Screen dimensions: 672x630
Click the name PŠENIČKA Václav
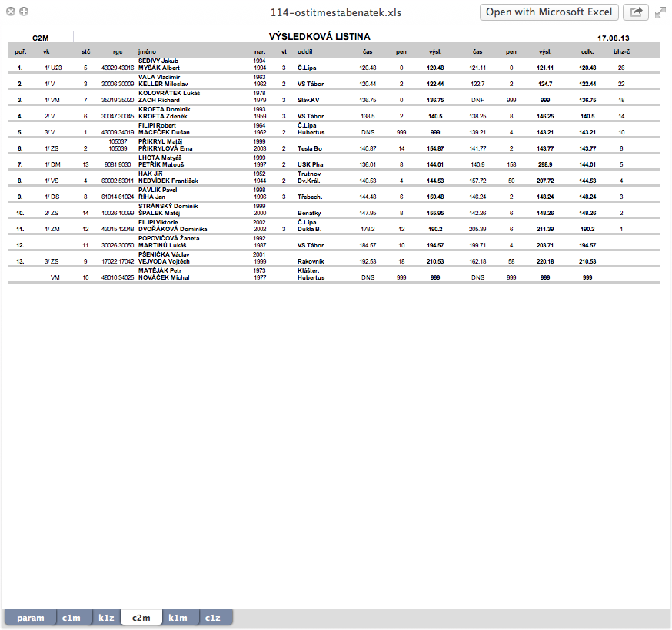click(x=164, y=254)
